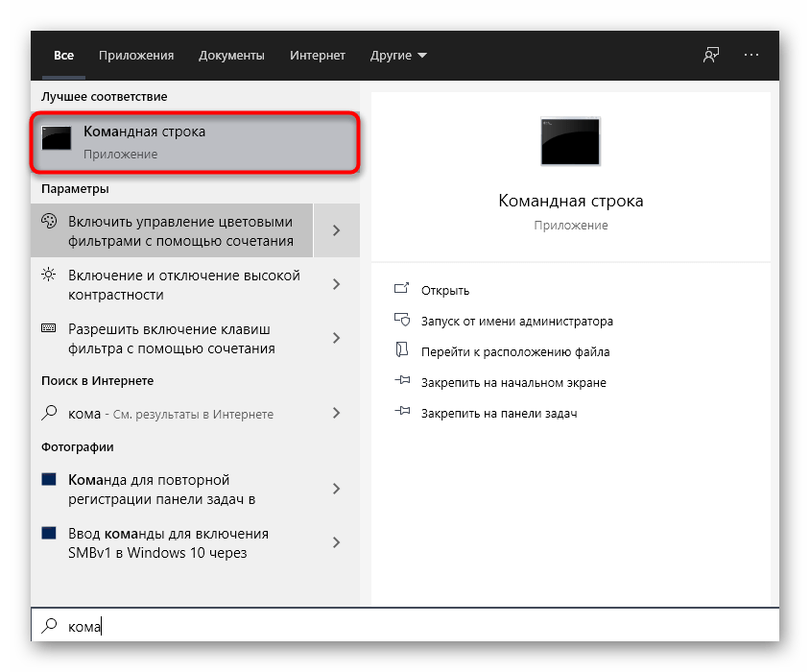810x672 pixels.
Task: Click the large Command Prompt preview icon
Action: (x=570, y=143)
